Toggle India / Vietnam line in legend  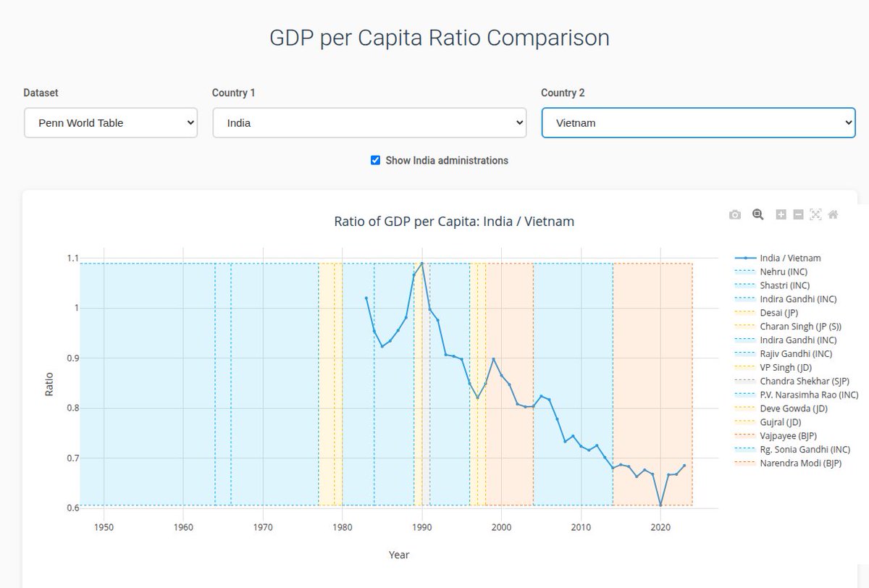[790, 258]
